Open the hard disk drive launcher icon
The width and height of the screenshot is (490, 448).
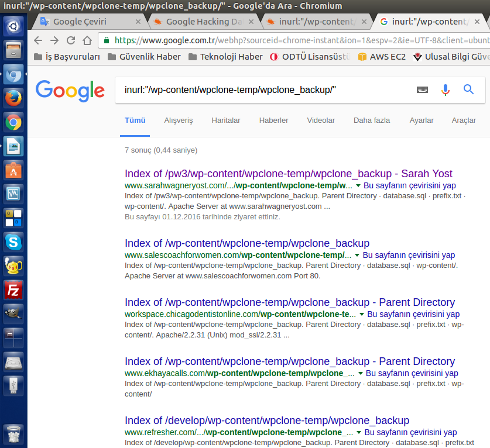pyautogui.click(x=13, y=362)
